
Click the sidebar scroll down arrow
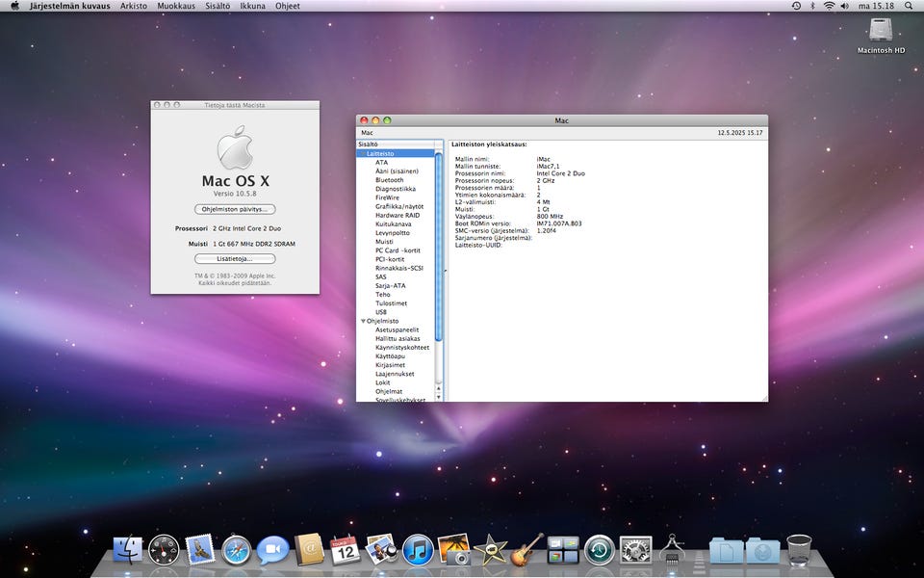439,396
